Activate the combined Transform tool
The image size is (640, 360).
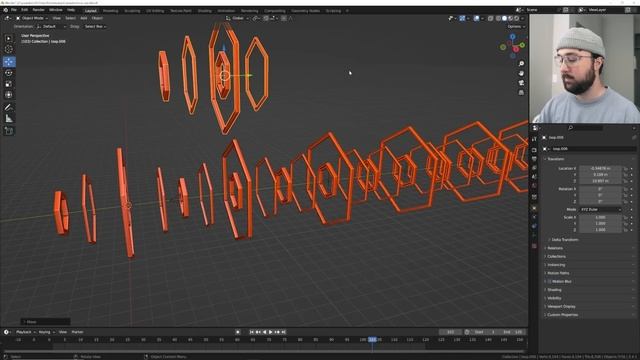pyautogui.click(x=9, y=95)
